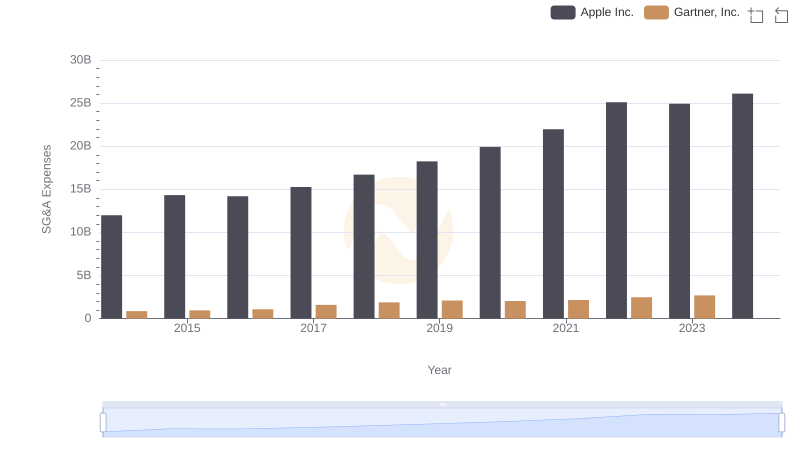Click the right handle of the zoom slider
The width and height of the screenshot is (800, 461).
[781, 423]
